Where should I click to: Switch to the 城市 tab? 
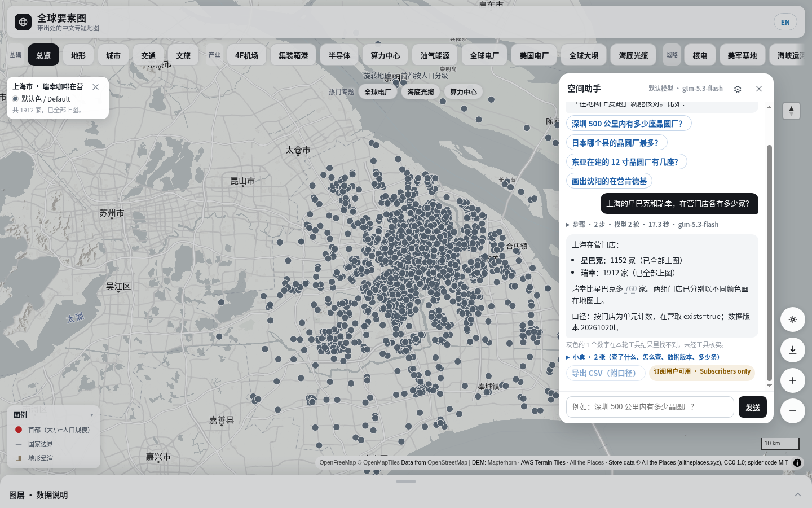(x=113, y=55)
